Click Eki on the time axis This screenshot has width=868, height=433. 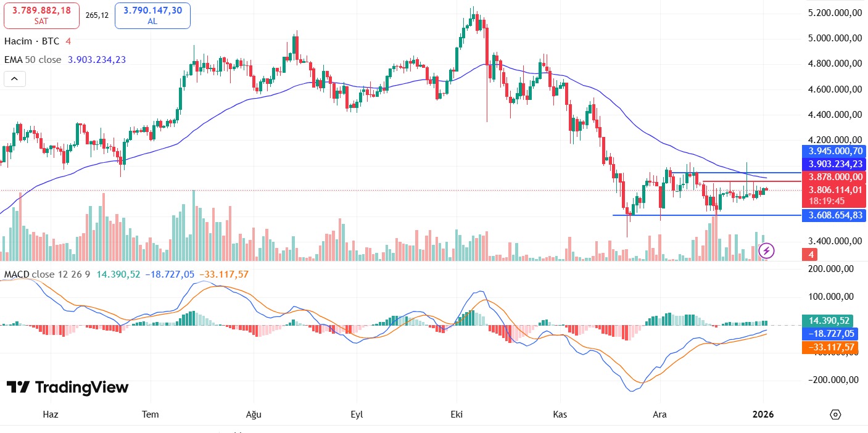pos(457,414)
